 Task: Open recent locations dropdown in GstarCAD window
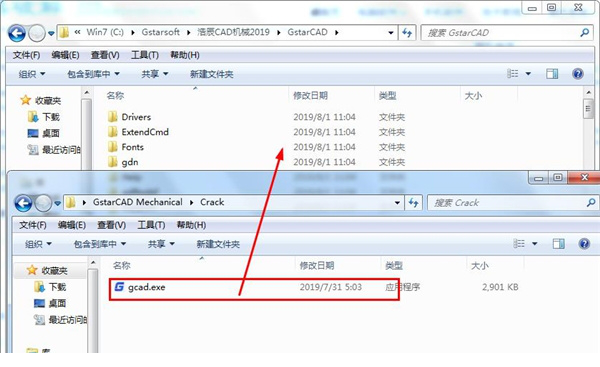51,34
